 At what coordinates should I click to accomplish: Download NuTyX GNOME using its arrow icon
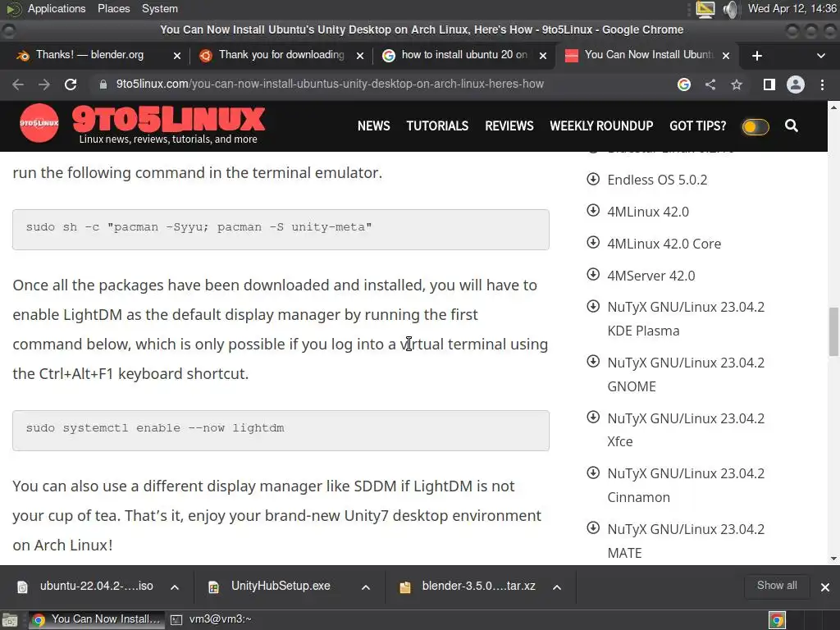point(593,362)
